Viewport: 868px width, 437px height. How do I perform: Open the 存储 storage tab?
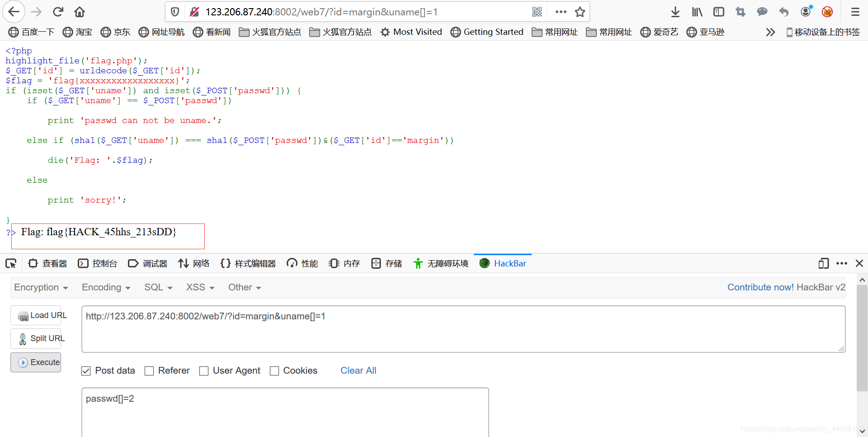click(x=387, y=263)
